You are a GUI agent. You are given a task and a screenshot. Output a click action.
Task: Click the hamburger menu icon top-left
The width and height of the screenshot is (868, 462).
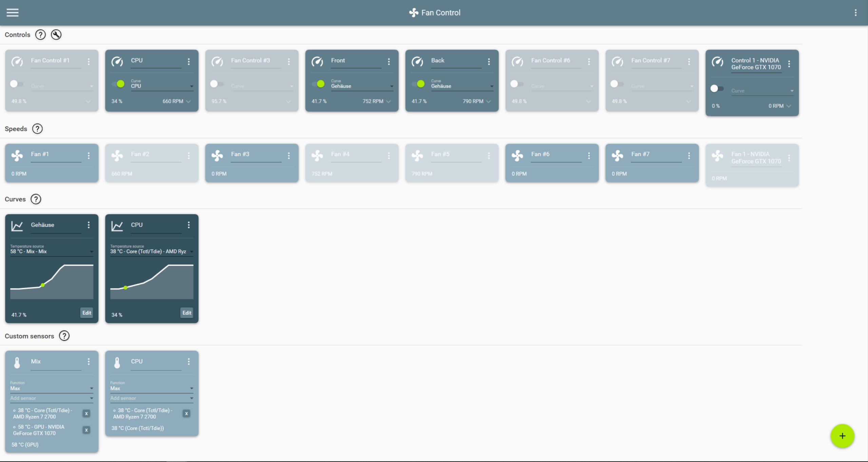point(13,12)
